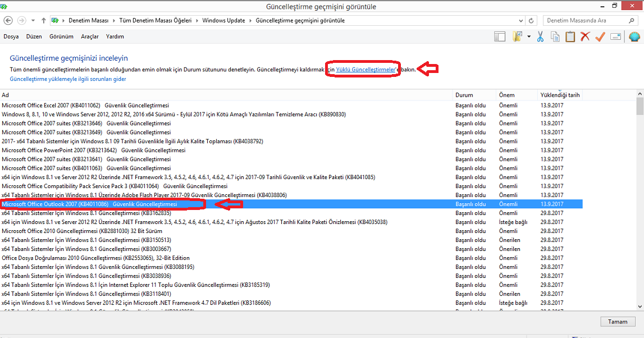Expand the folder options dropdown arrow

click(x=529, y=36)
